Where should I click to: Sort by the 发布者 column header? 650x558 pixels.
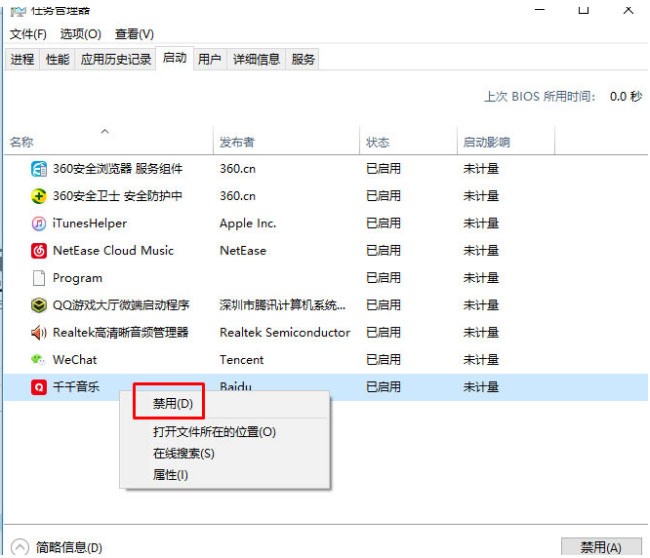[x=237, y=143]
